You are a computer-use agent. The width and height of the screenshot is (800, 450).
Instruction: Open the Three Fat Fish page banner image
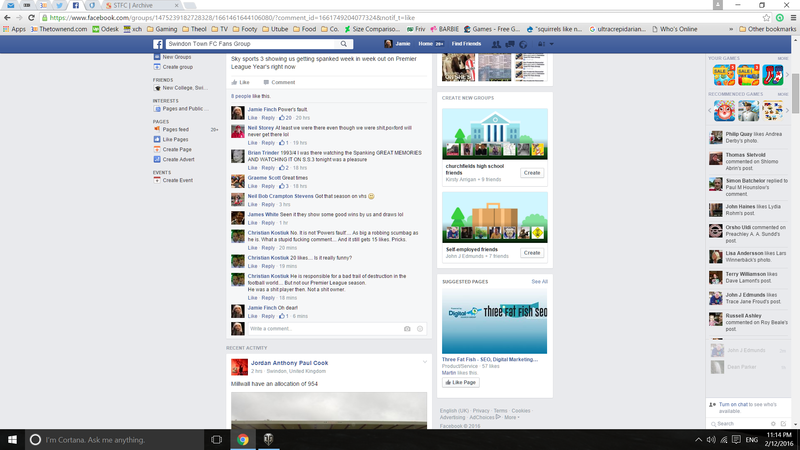[494, 321]
